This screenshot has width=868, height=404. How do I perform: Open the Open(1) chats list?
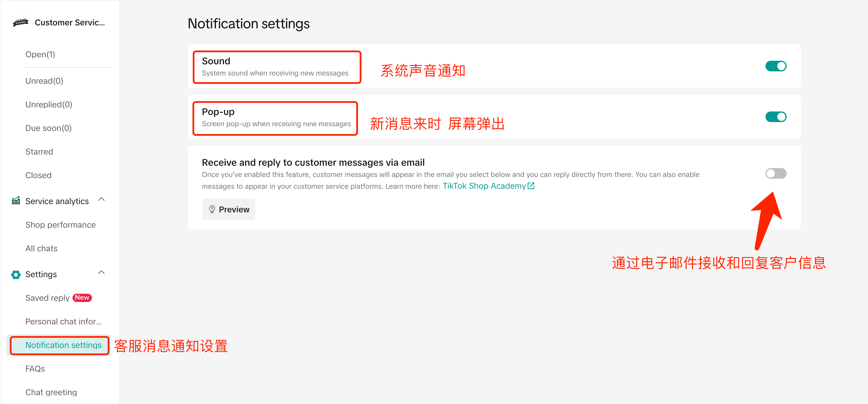click(40, 54)
